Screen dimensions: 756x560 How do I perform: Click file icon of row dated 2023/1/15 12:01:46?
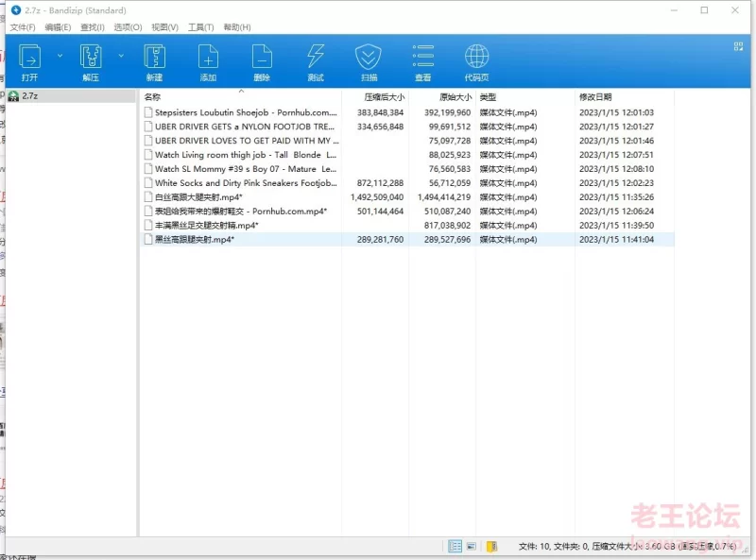pos(148,141)
